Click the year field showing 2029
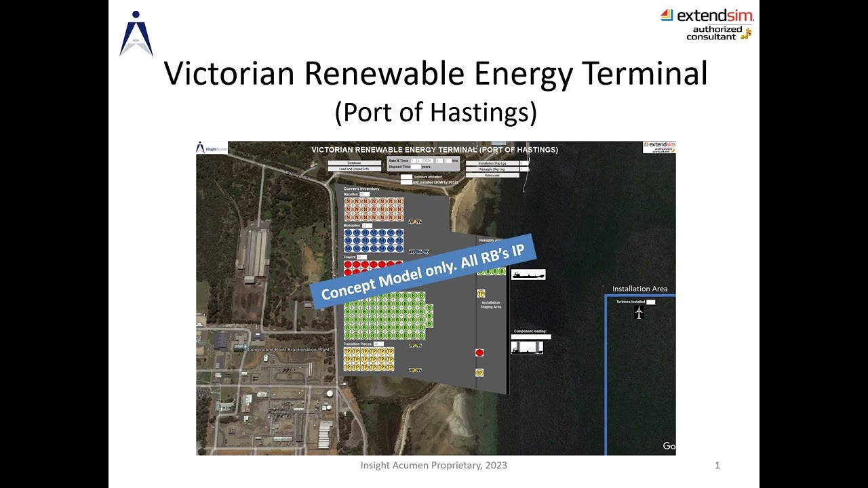868x488 pixels. pos(429,161)
